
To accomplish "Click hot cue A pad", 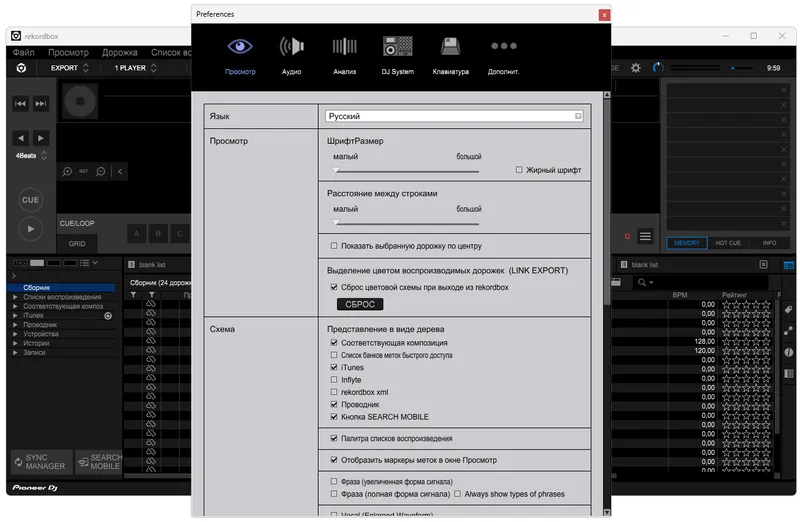I will click(136, 234).
